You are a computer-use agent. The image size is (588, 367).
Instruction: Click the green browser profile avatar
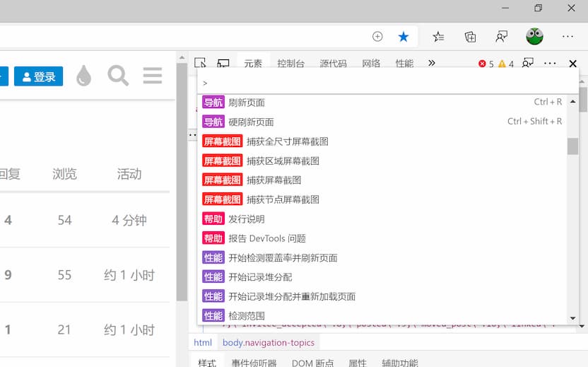[x=534, y=37]
